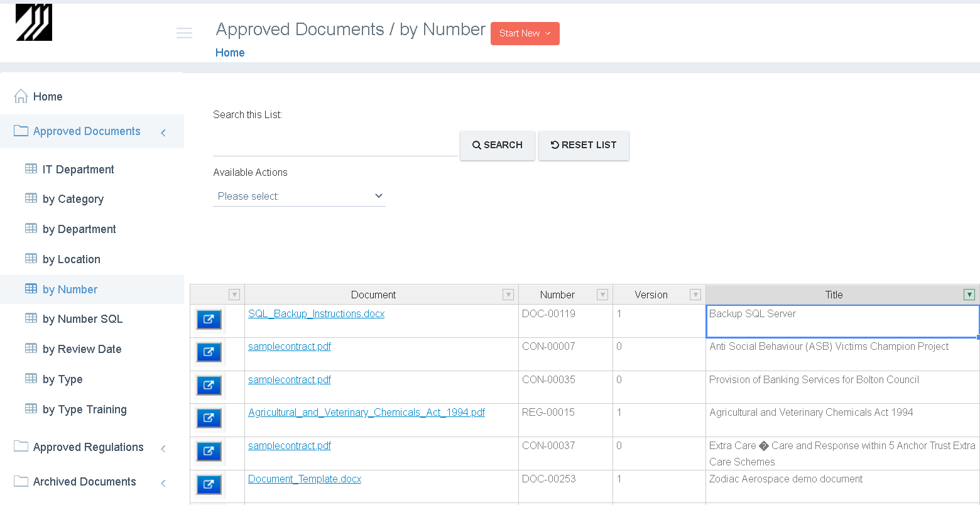Open the Version column filter arrow
The image size is (980, 505).
[x=695, y=295]
